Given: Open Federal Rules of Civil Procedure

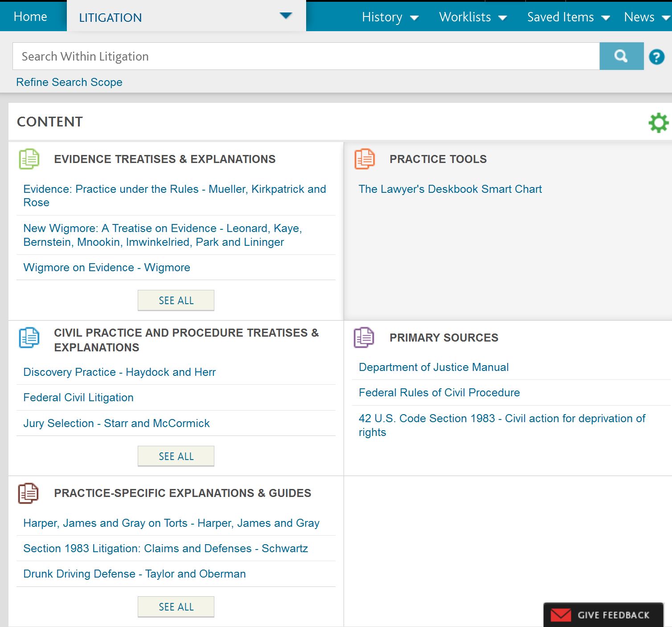Looking at the screenshot, I should [439, 393].
